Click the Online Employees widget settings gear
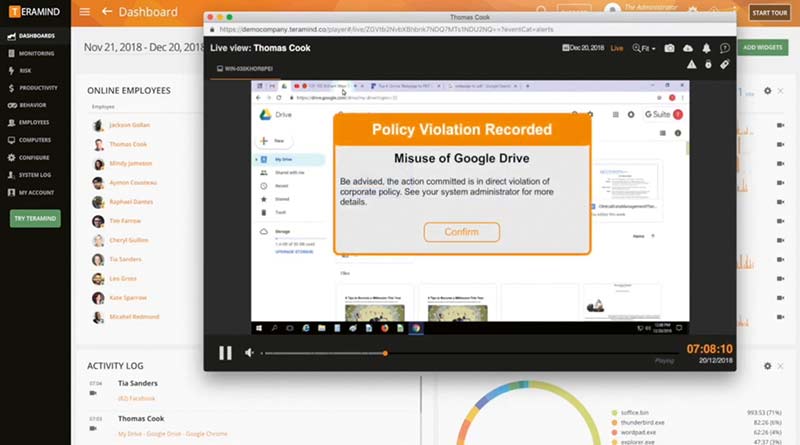Screen dimensions: 800x445 [x=767, y=91]
